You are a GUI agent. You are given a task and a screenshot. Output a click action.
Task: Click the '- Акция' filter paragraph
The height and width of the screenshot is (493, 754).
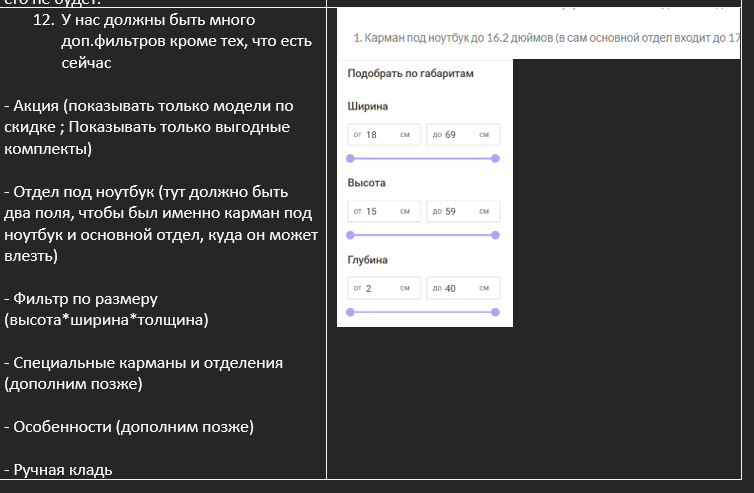[150, 127]
